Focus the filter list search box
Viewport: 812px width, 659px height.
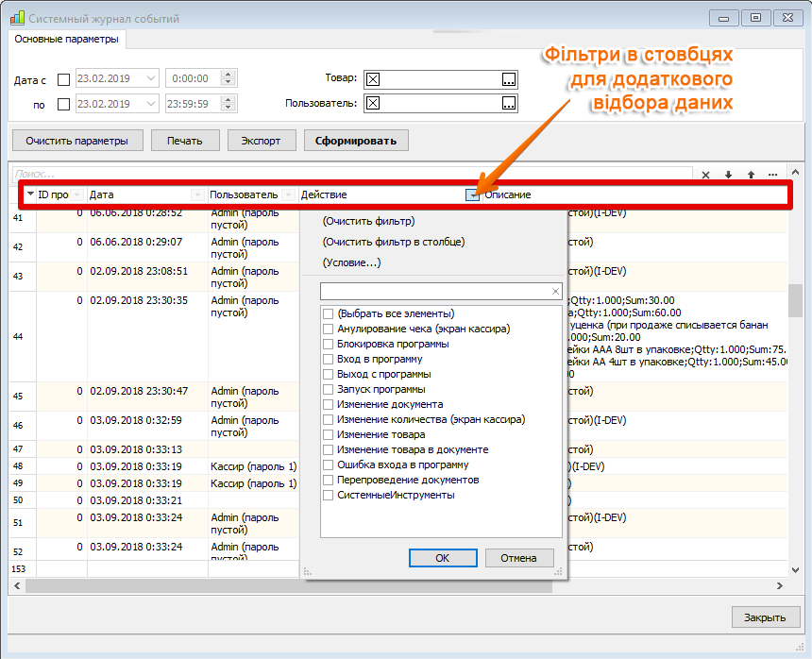436,292
